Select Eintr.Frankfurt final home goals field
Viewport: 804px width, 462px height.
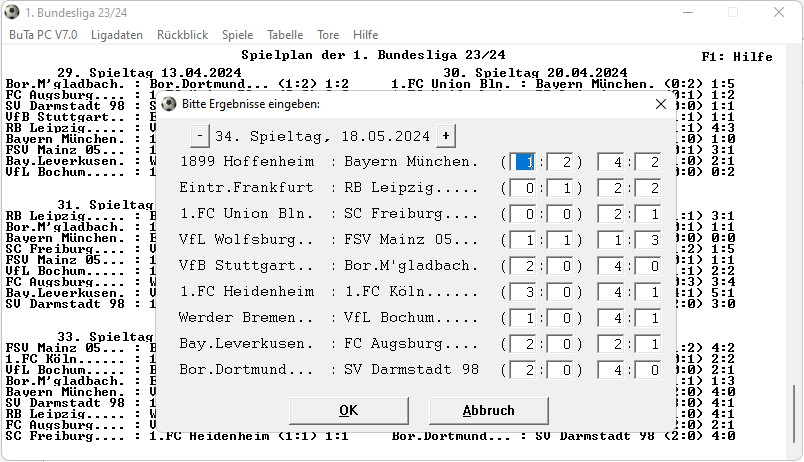point(613,188)
